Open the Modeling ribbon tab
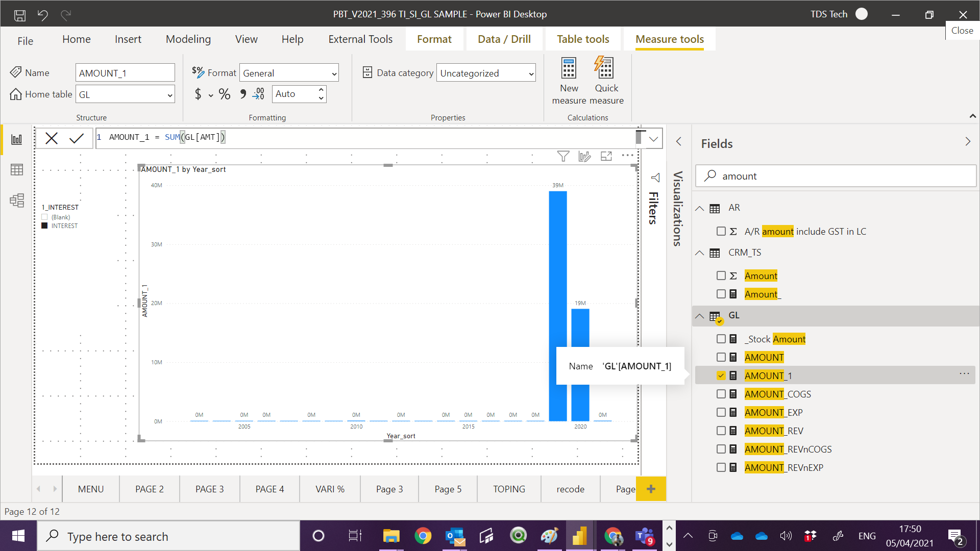Viewport: 980px width, 551px height. [x=188, y=39]
